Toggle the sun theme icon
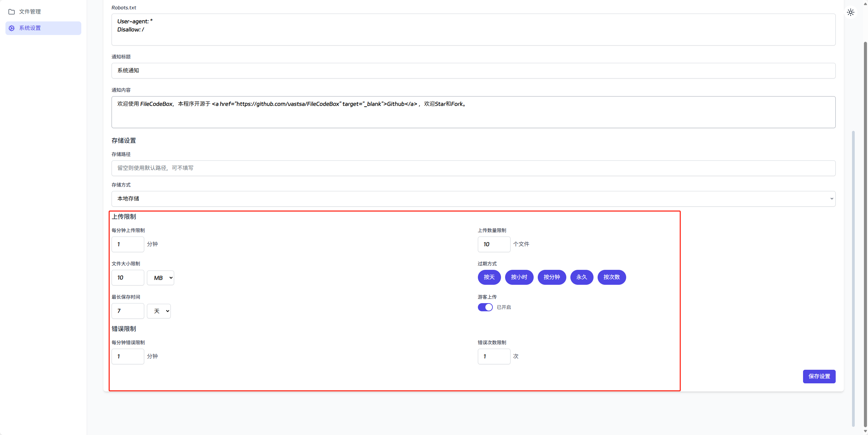This screenshot has width=868, height=435. tap(850, 13)
